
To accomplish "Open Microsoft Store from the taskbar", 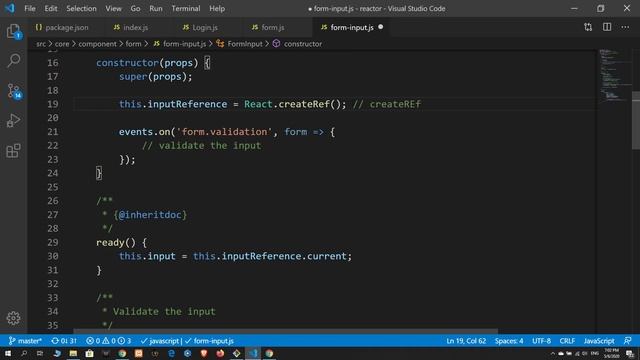I will pyautogui.click(x=89, y=353).
